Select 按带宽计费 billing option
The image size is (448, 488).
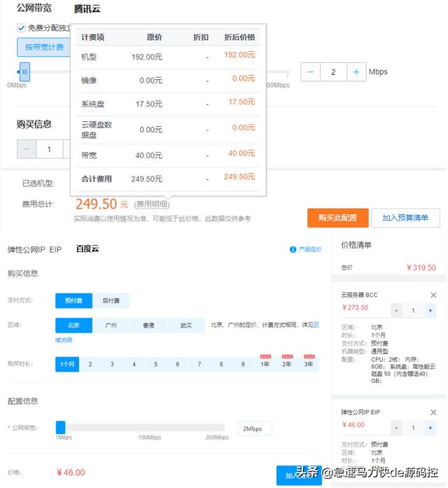(44, 48)
